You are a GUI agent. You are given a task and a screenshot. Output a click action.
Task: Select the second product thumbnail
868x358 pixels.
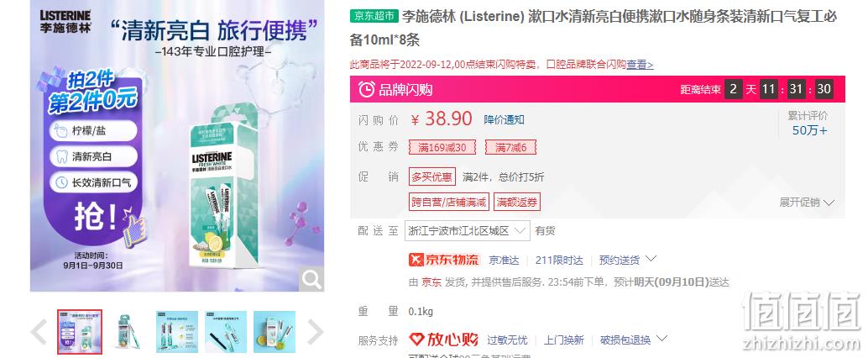128,332
